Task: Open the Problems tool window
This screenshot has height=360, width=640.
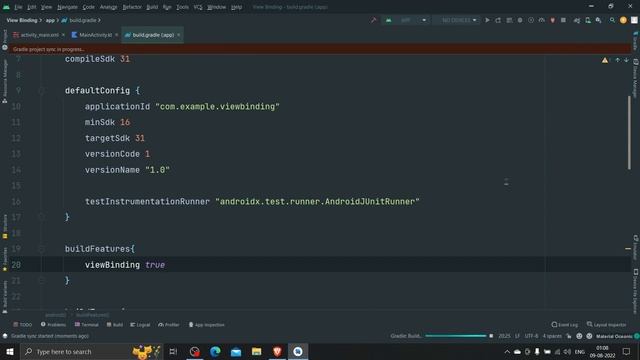Action: coord(53,325)
